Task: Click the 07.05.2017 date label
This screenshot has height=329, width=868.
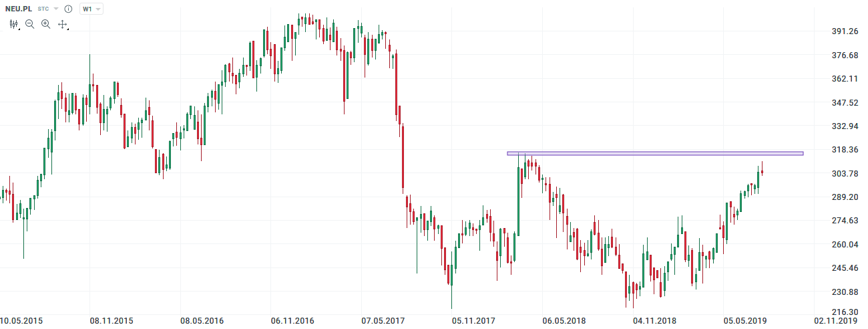Action: tap(383, 321)
